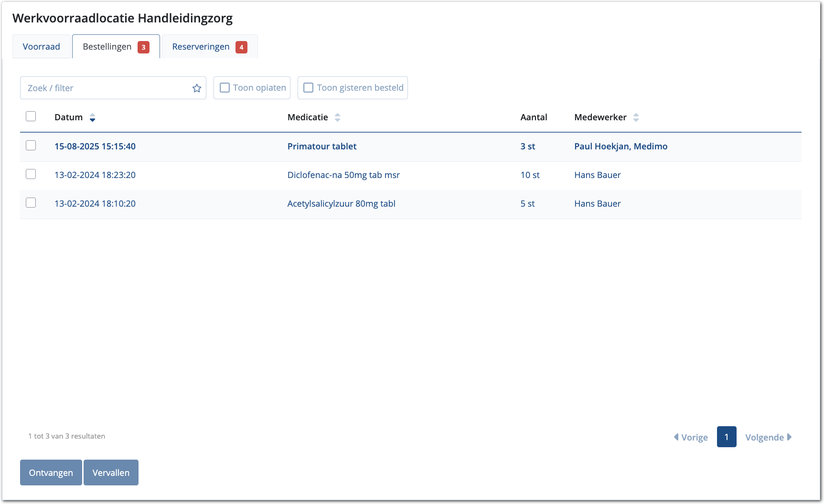Image resolution: width=824 pixels, height=504 pixels.
Task: Click page number 1 in pagination
Action: 726,437
